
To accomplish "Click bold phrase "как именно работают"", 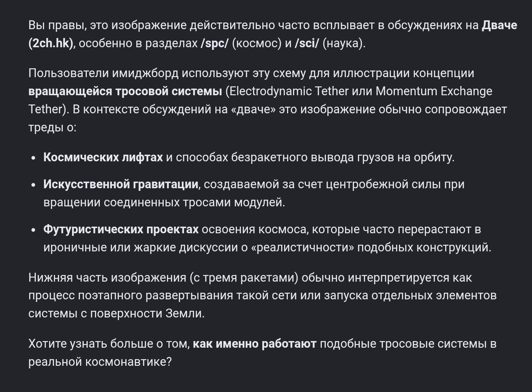I will 255,344.
